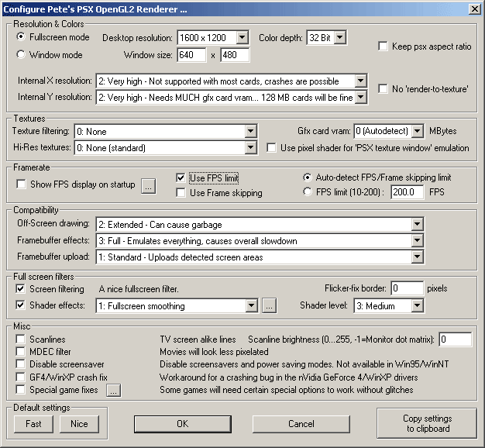Image resolution: width=485 pixels, height=448 pixels.
Task: Click the Window size width field
Action: tap(191, 55)
